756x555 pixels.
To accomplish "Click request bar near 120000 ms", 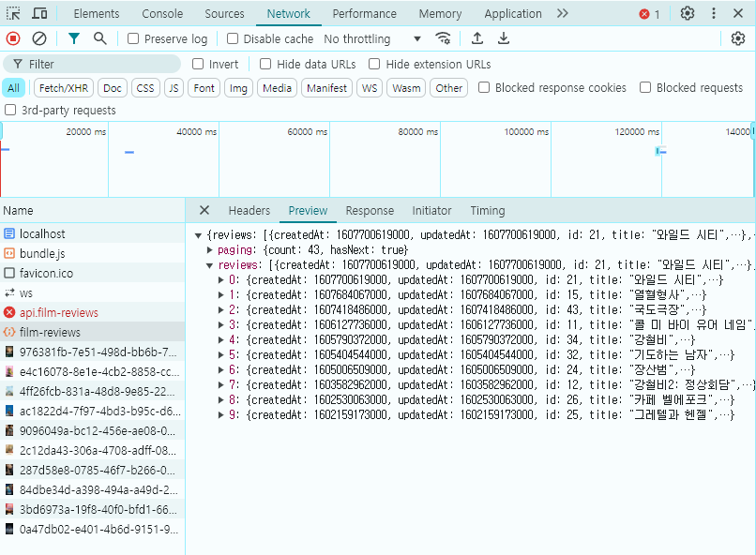I will 660,151.
